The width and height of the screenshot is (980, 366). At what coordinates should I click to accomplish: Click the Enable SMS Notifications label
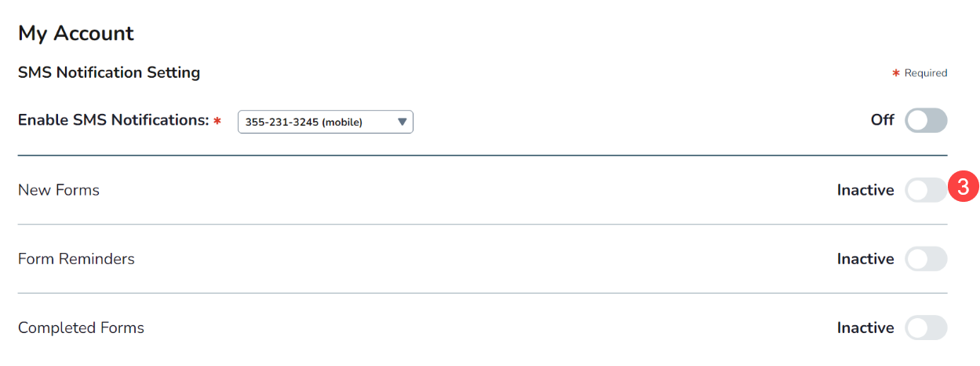pos(114,120)
